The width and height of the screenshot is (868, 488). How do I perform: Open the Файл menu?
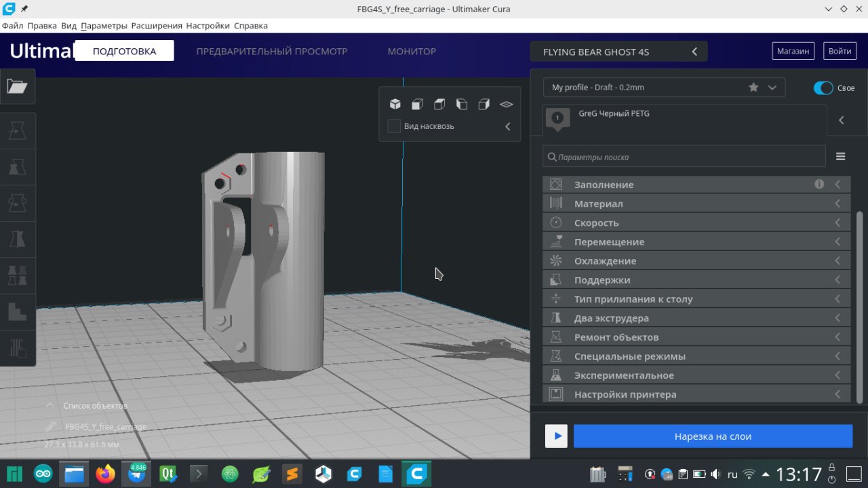coord(12,26)
